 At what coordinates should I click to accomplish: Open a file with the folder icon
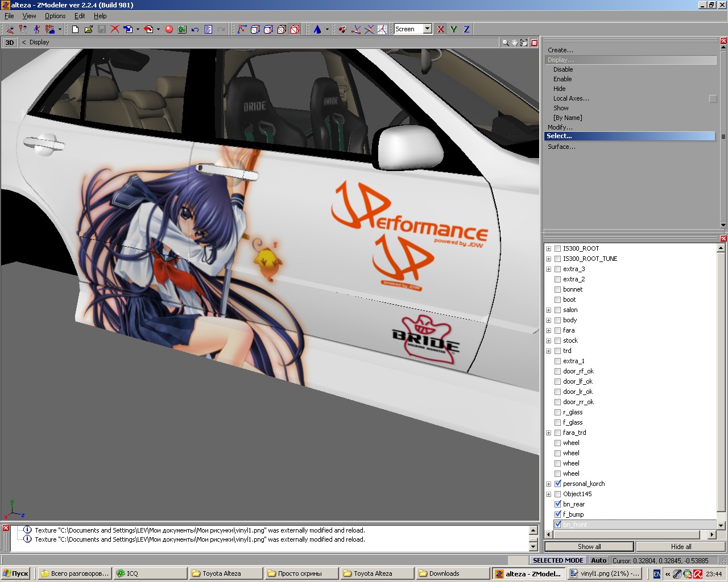88,29
